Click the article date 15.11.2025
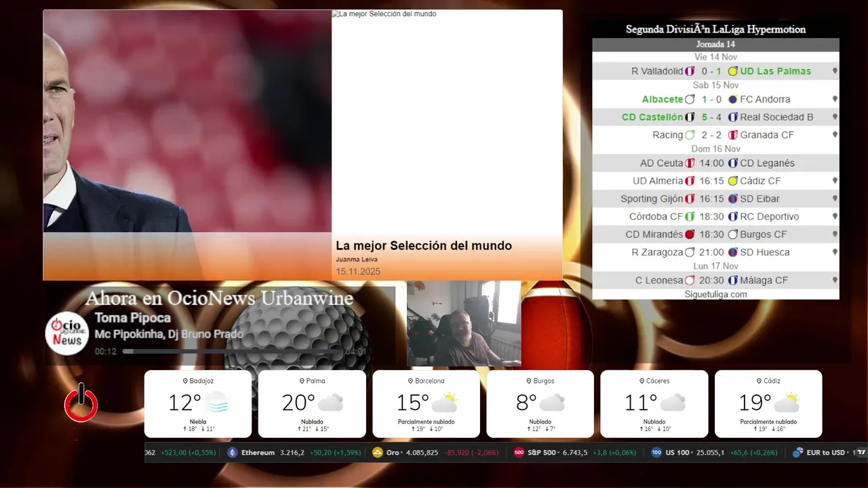The height and width of the screenshot is (488, 868). click(x=358, y=272)
